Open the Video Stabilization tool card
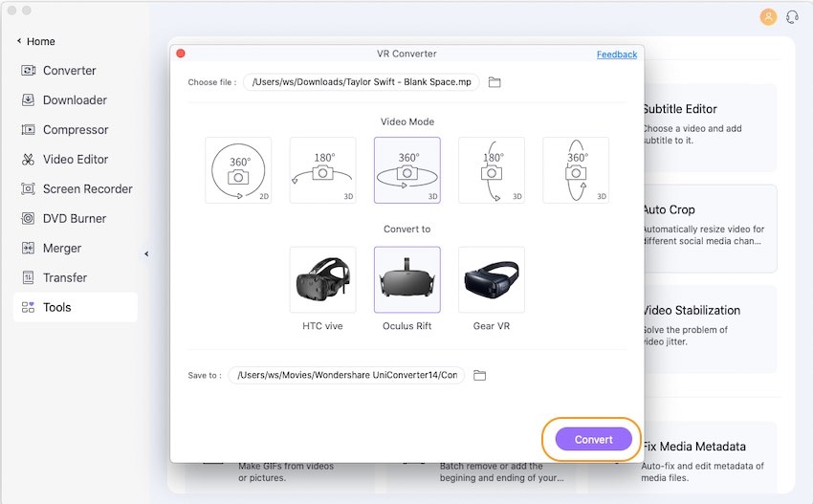813x504 pixels. click(710, 329)
